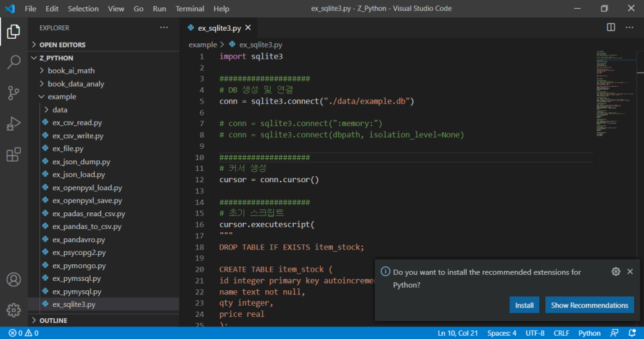Open Ln 10, Col 21 go-to-line indicator
This screenshot has height=339, width=644.
tap(457, 333)
